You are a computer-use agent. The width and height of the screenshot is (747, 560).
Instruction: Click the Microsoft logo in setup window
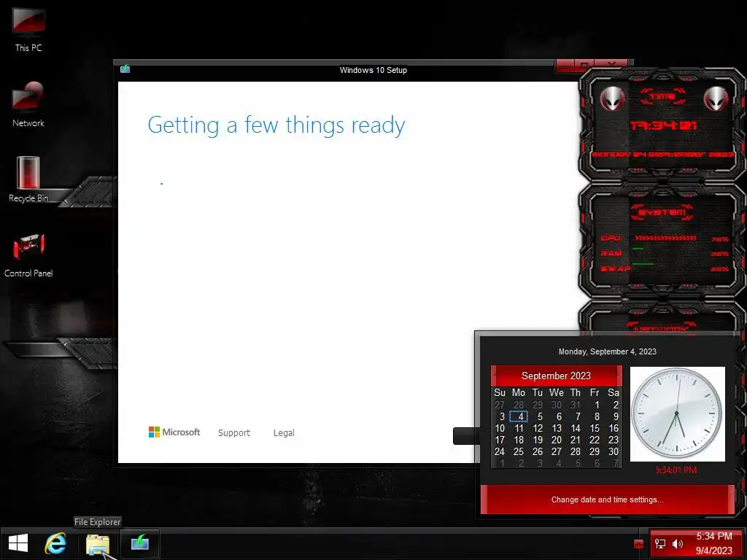(174, 432)
